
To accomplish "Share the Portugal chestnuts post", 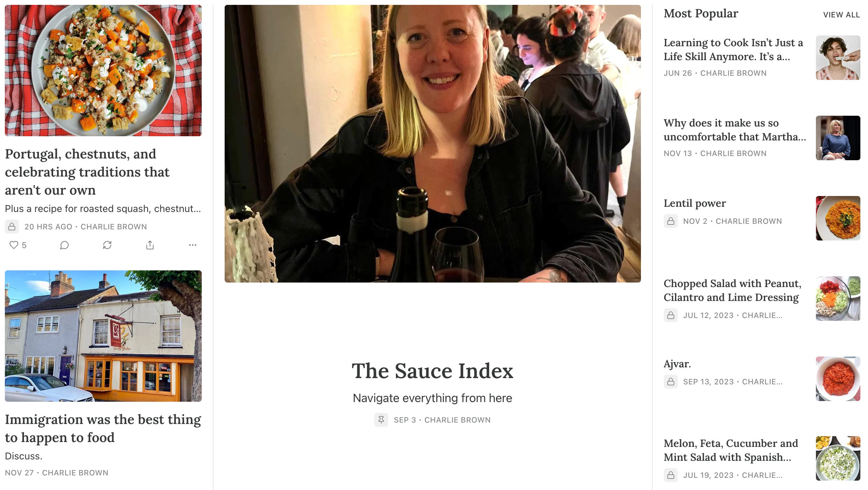I will pyautogui.click(x=150, y=245).
